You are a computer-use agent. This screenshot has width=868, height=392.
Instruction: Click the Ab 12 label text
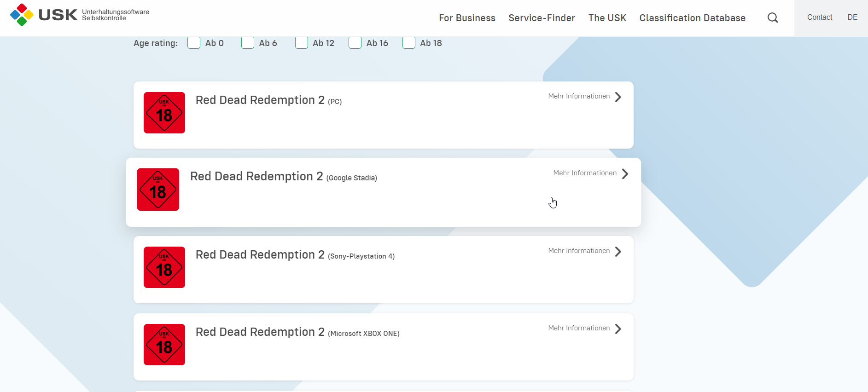tap(324, 43)
